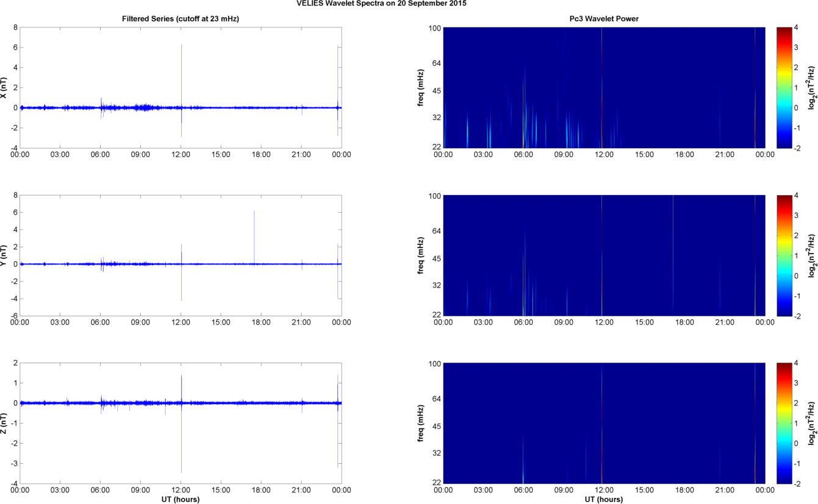The height and width of the screenshot is (504, 818).
Task: Click the 12:00 tick label under Z plot
Action: [x=181, y=490]
